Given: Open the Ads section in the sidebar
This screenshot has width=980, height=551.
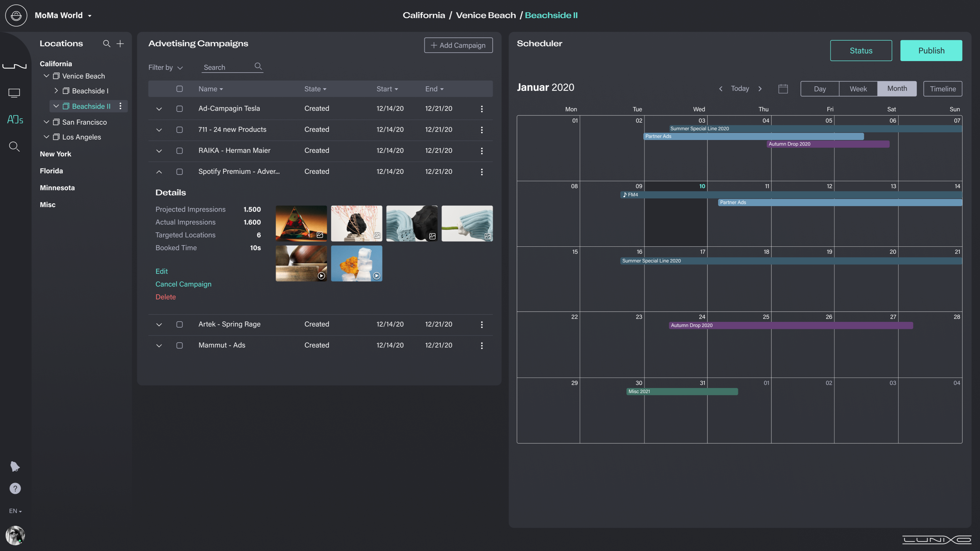Looking at the screenshot, I should pos(15,119).
